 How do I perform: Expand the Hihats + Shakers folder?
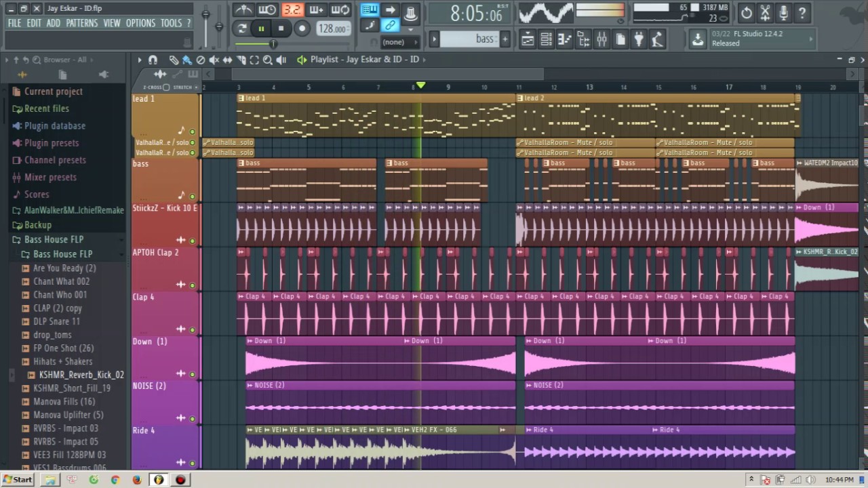(x=62, y=361)
